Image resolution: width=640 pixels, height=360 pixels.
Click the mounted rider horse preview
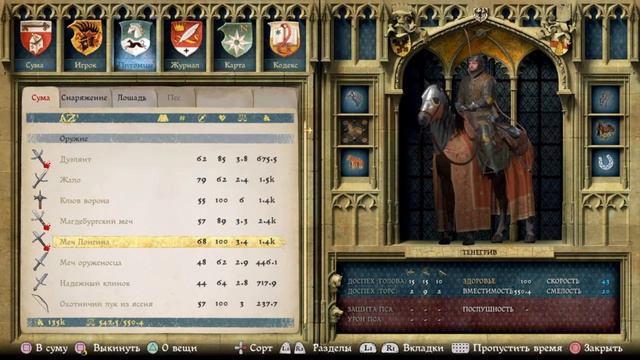click(478, 149)
